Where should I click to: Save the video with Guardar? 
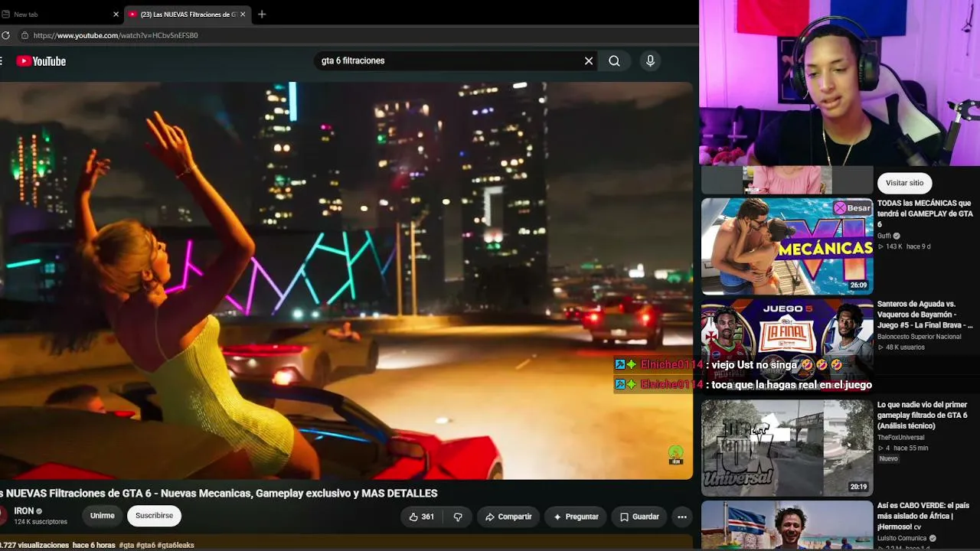click(639, 517)
